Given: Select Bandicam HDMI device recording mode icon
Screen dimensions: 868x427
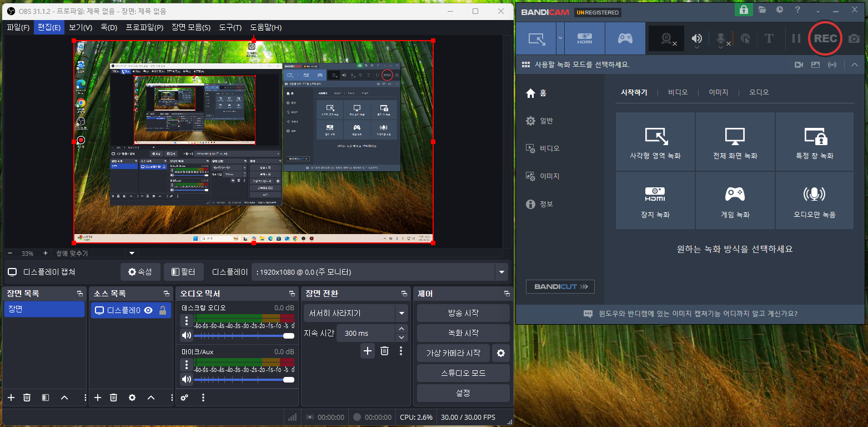Looking at the screenshot, I should [x=585, y=38].
